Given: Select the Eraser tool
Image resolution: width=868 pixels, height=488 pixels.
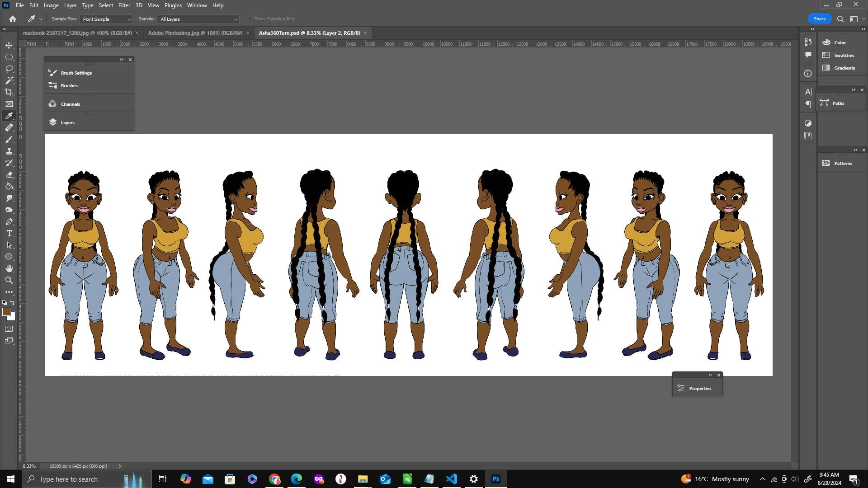Looking at the screenshot, I should [9, 174].
